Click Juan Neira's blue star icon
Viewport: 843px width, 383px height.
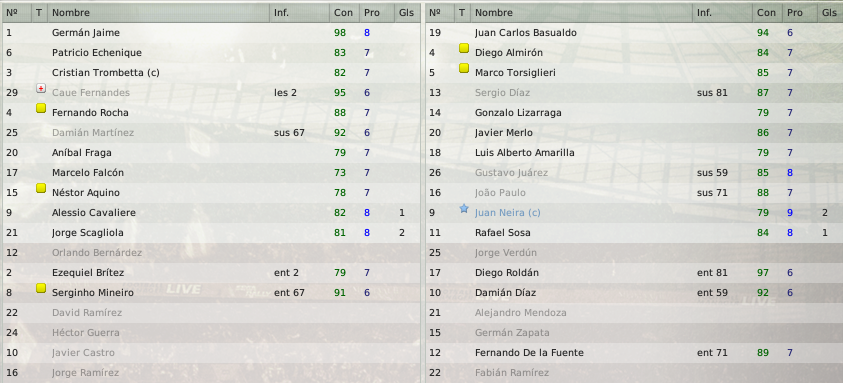click(x=464, y=208)
